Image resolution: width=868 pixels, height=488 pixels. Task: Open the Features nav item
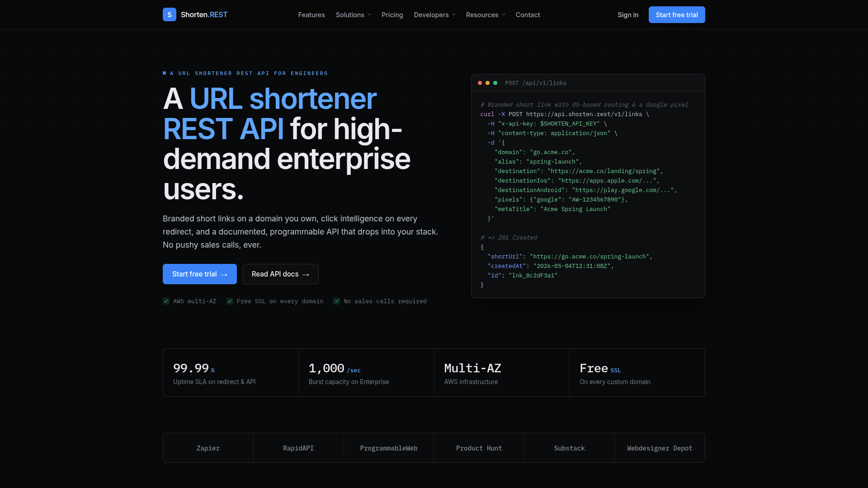coord(311,15)
